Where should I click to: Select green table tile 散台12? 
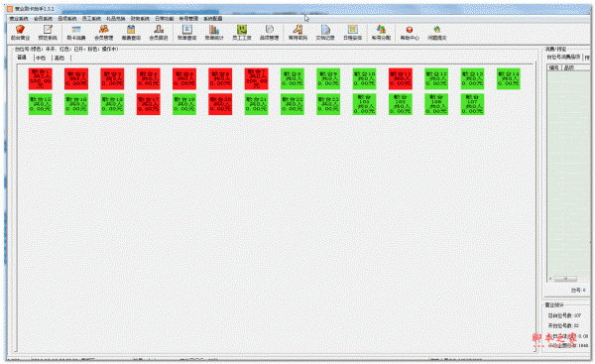point(436,78)
